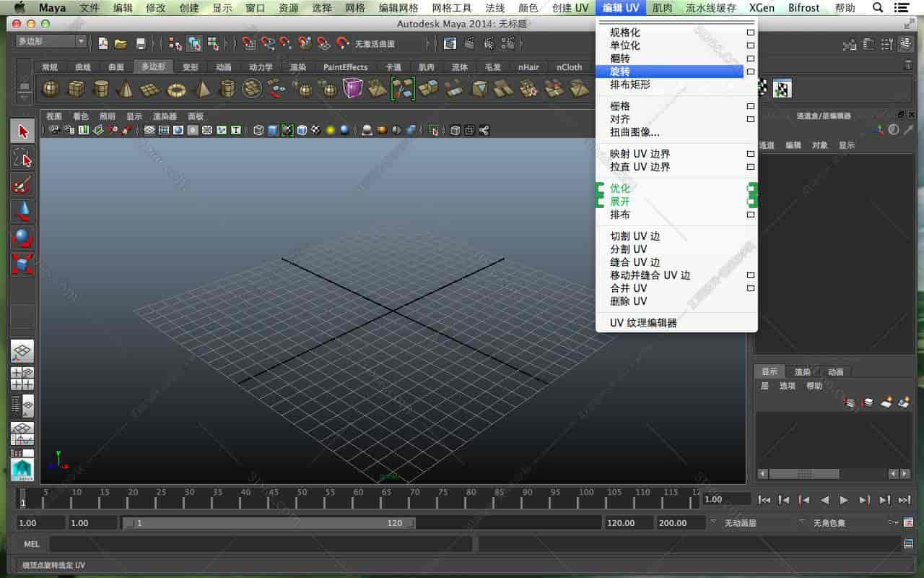The image size is (924, 578).
Task: Open the 展开 option box in the menu
Action: pos(750,201)
